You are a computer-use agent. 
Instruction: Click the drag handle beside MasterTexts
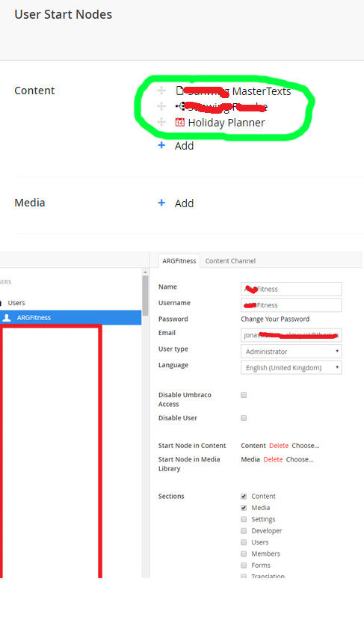coord(161,91)
